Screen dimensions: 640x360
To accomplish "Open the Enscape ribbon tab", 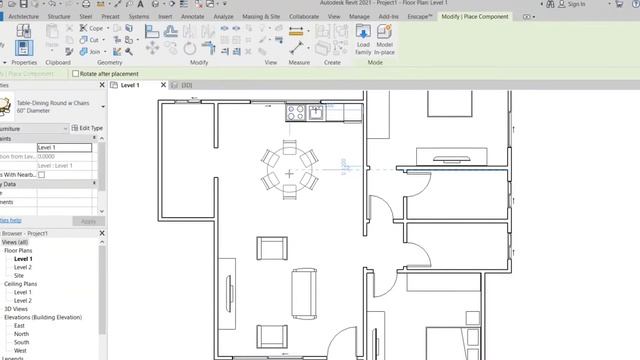I will point(420,17).
